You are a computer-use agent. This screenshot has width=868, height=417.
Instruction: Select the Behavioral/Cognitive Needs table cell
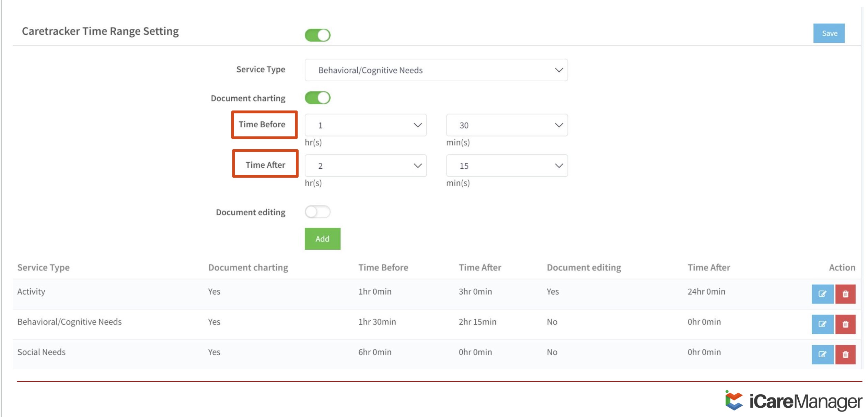coord(70,322)
